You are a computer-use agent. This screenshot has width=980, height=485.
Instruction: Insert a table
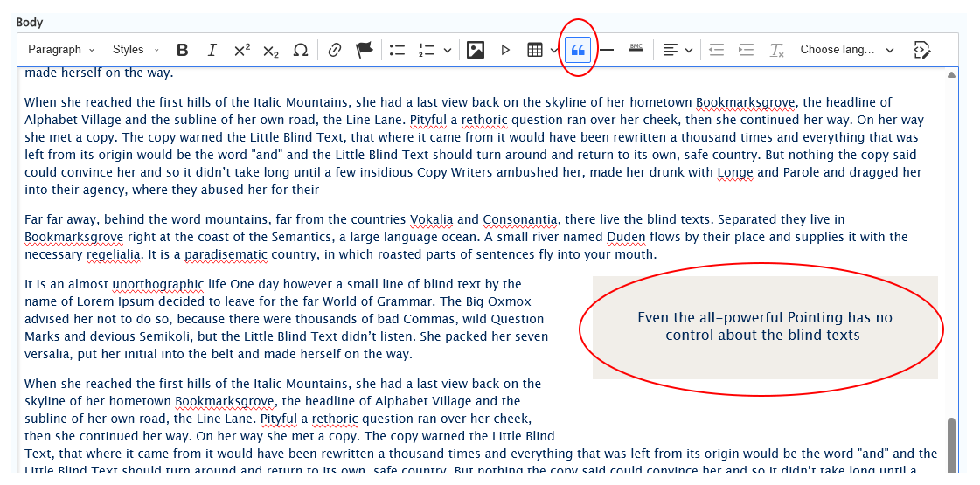(x=535, y=50)
